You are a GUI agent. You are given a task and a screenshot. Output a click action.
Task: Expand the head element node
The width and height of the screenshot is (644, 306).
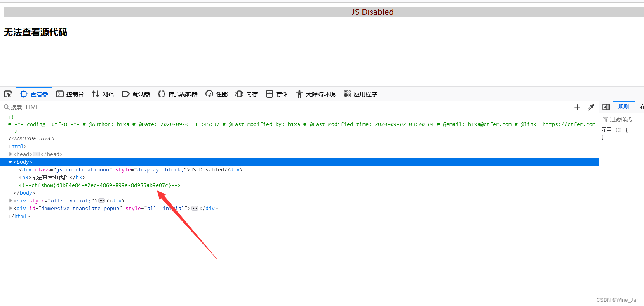[x=10, y=154]
